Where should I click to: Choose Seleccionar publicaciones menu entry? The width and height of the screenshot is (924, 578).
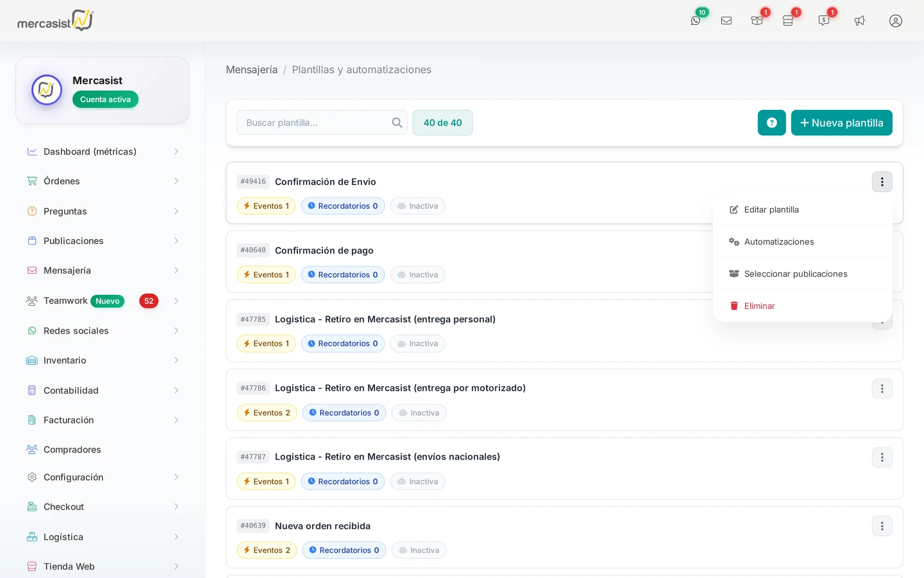[802, 274]
